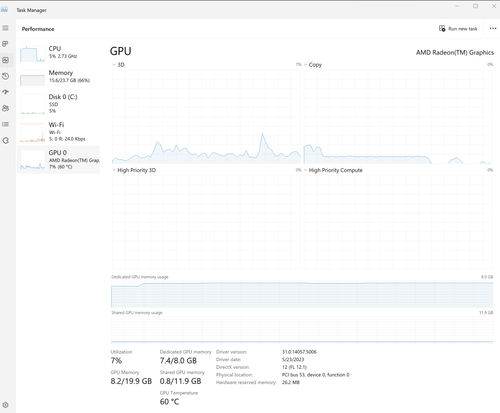Screen dimensions: 500x413
Task: Click the Run new task icon
Action: [x=442, y=29]
